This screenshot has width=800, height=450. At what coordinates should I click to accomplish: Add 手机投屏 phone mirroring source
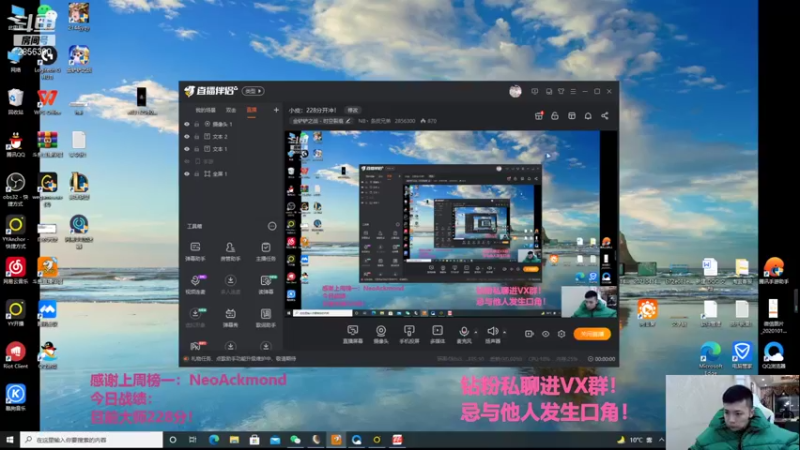pyautogui.click(x=409, y=334)
